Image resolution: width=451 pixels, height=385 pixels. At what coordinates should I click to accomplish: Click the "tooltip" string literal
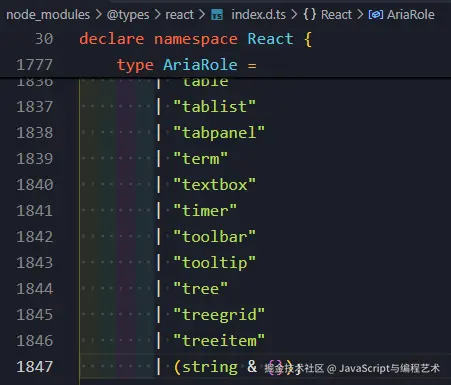[x=215, y=263]
